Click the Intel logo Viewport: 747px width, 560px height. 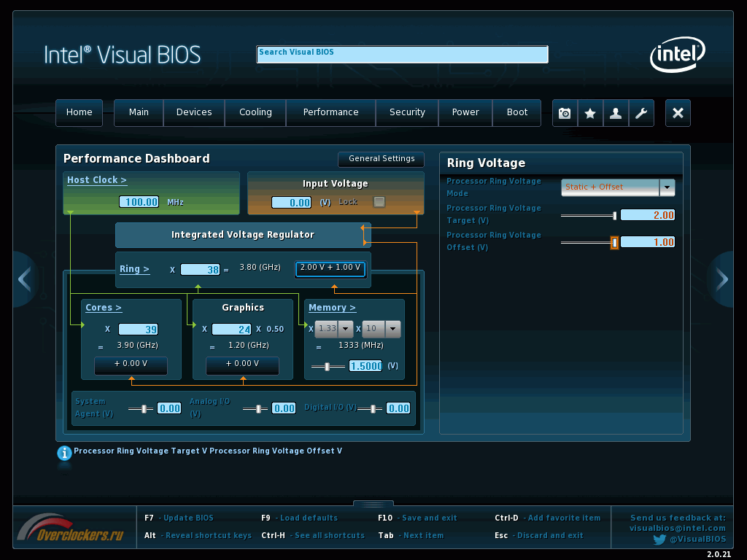[x=677, y=54]
